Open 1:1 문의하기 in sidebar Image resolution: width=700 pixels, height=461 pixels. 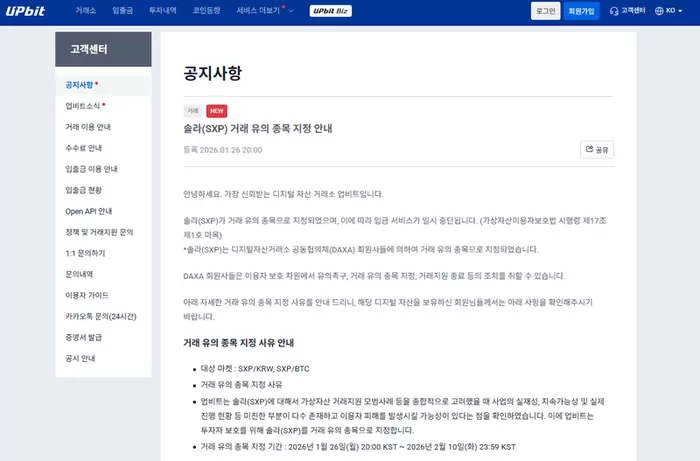click(85, 253)
